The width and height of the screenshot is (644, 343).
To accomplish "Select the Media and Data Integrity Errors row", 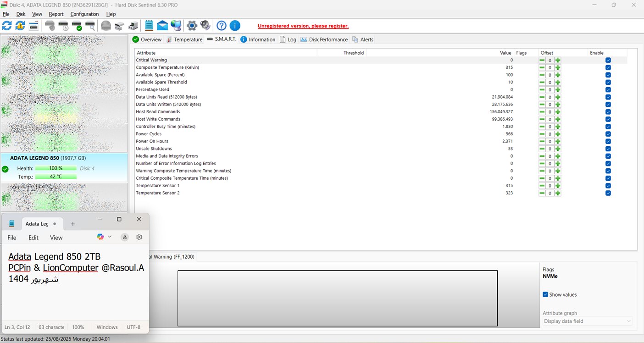I will [x=381, y=156].
